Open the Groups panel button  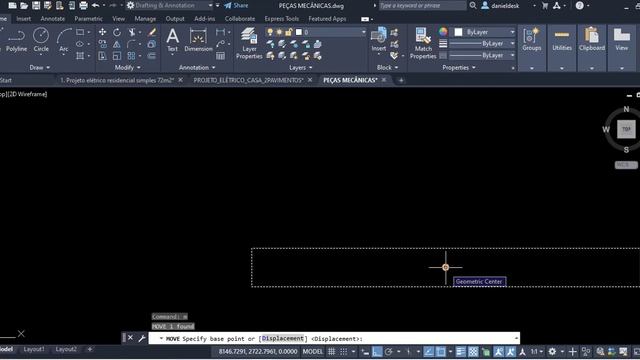[x=531, y=40]
